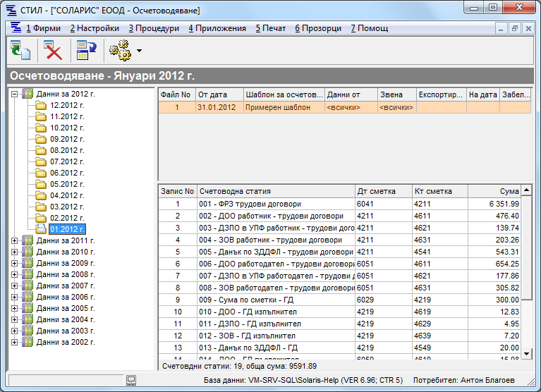
Task: Click the application icon in the menu bar
Action: pyautogui.click(x=16, y=27)
